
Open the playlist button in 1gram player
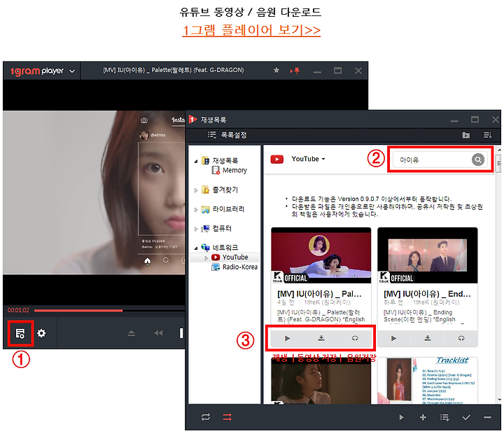coord(20,333)
